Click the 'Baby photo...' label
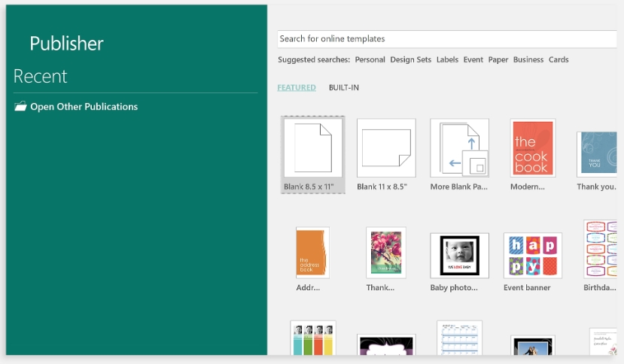624x364 pixels. pos(454,287)
